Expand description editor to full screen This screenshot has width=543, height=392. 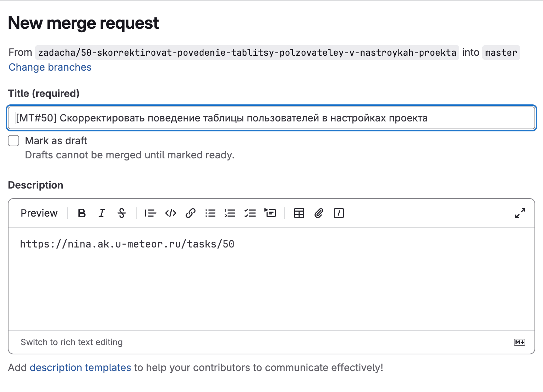pos(520,213)
